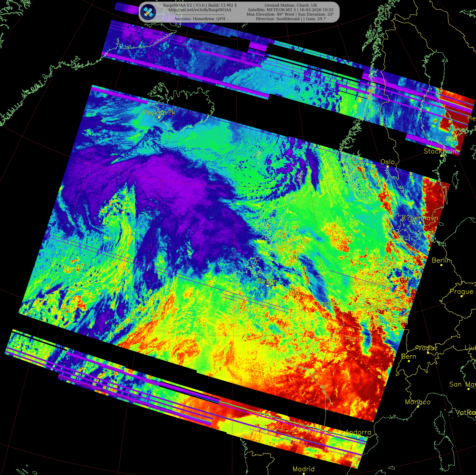Screen dimensions: 476x475
Task: Select the Paris city marker dot
Action: coord(354,343)
